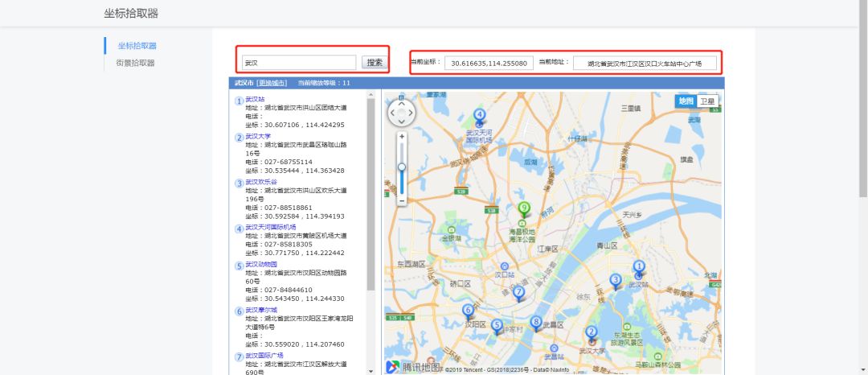
Task: Click the 当前坐标 coordinate field
Action: click(489, 63)
